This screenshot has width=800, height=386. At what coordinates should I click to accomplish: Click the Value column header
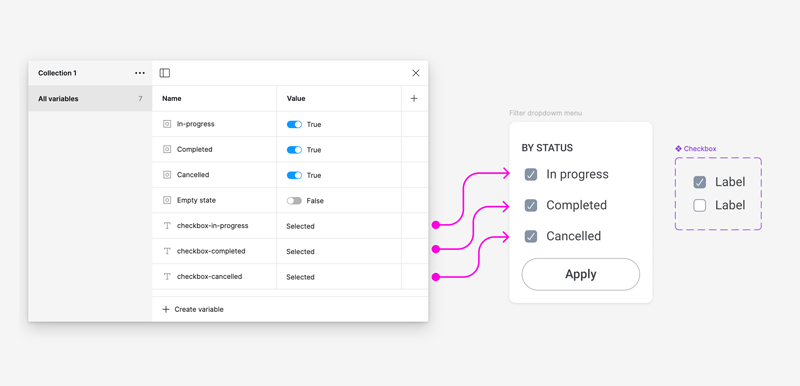(296, 98)
